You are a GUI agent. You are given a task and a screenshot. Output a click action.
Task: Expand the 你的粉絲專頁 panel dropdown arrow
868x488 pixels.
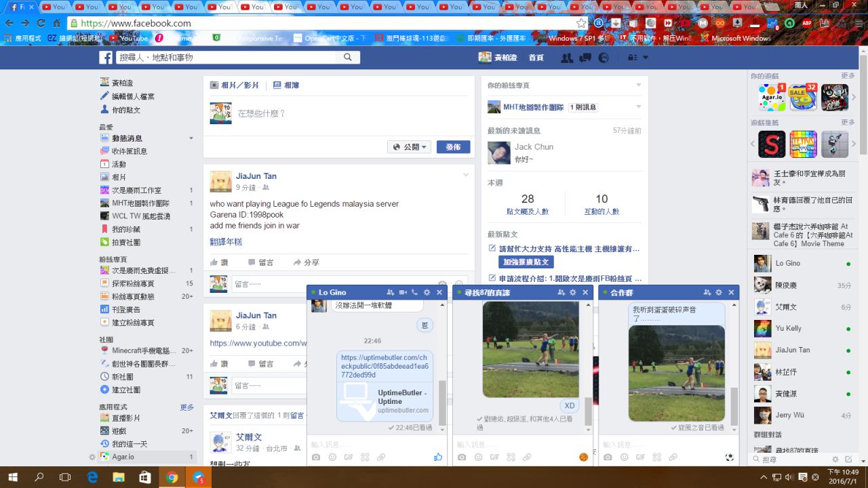(x=638, y=85)
